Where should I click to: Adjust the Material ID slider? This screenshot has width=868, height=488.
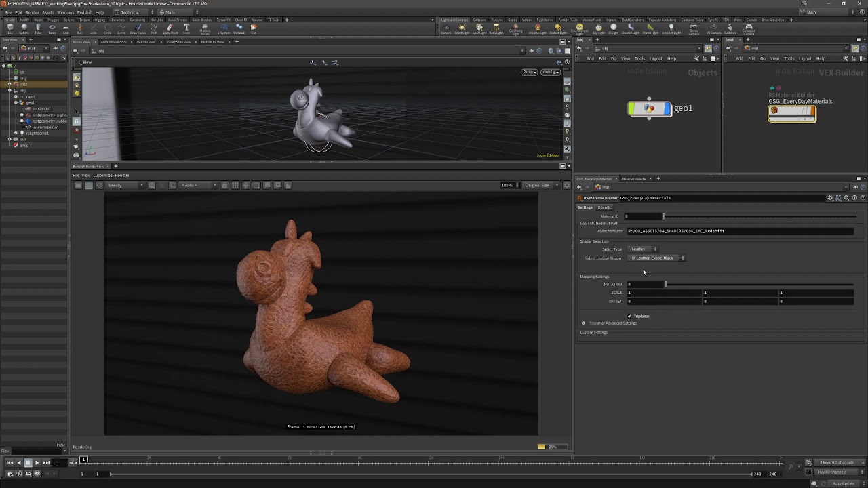[759, 216]
